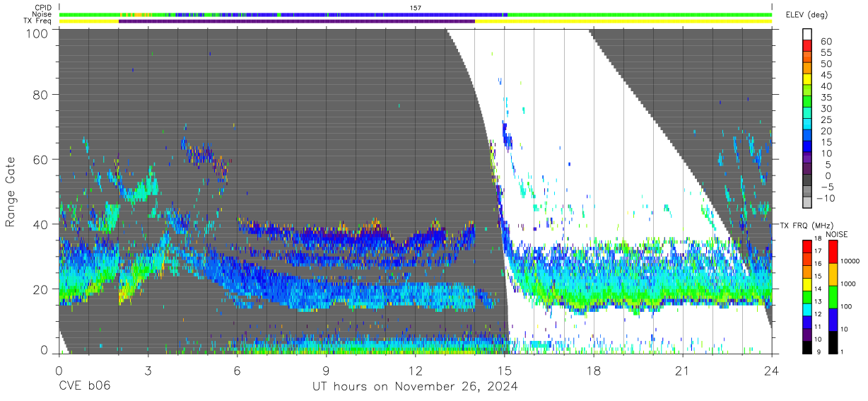Click the purple segment of TX Freq bar

pyautogui.click(x=296, y=21)
